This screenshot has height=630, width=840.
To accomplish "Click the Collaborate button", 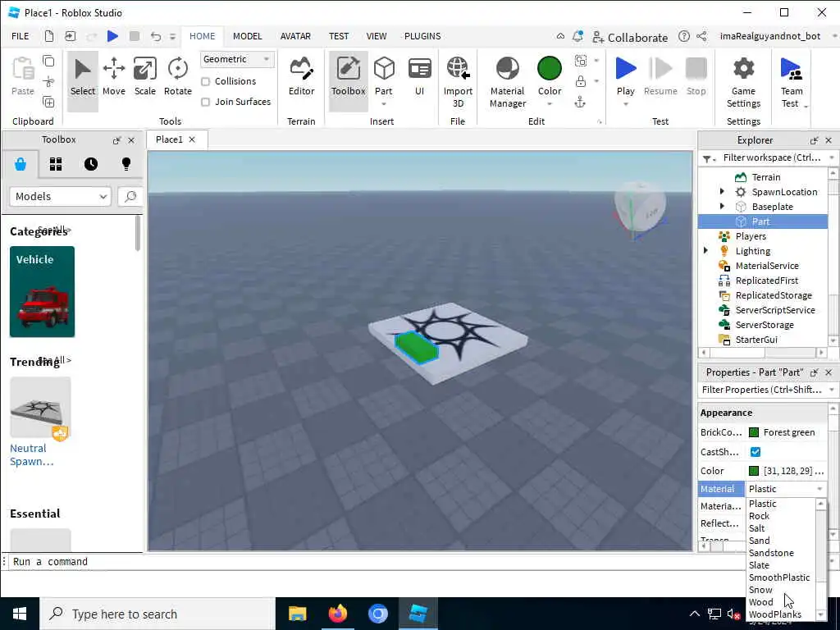I will tap(630, 37).
